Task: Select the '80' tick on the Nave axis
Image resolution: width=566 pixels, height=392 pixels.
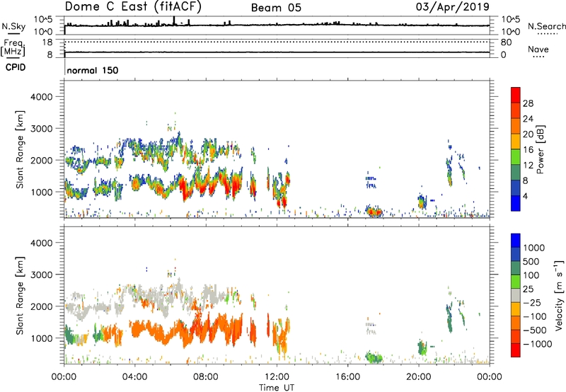Action: coord(506,42)
